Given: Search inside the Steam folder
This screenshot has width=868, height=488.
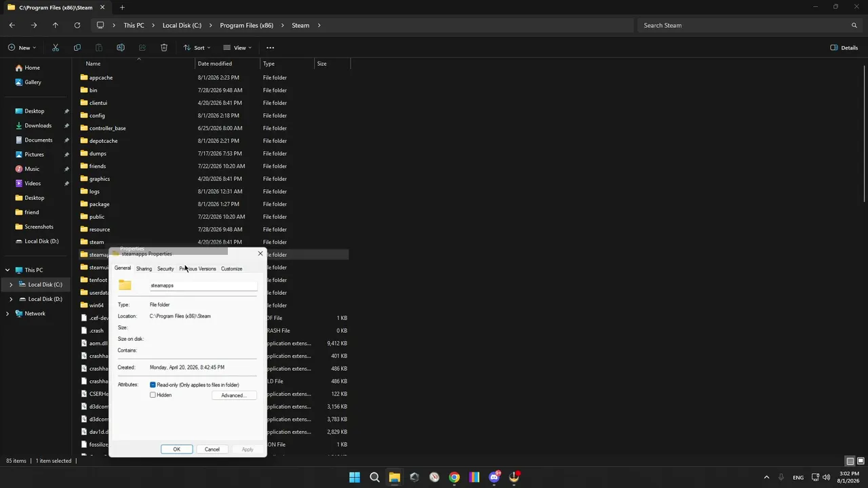Looking at the screenshot, I should pyautogui.click(x=749, y=25).
